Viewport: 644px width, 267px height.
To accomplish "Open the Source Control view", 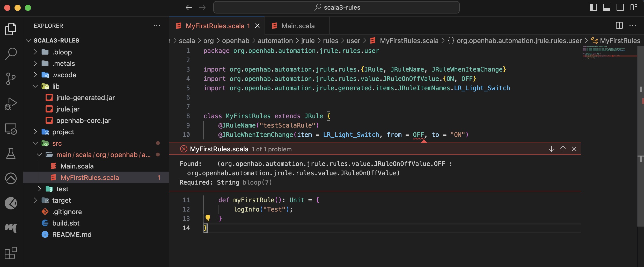I will [x=11, y=79].
